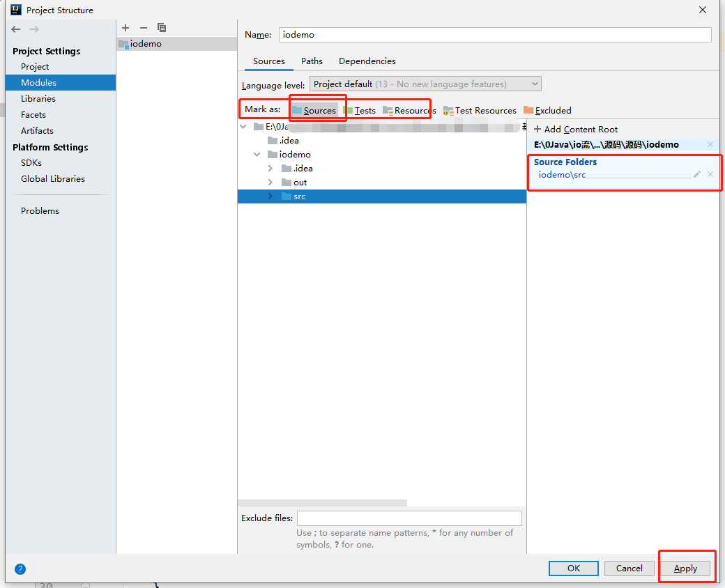Screen dimensions: 725x588
Task: Select the src source folder row
Action: [382, 196]
